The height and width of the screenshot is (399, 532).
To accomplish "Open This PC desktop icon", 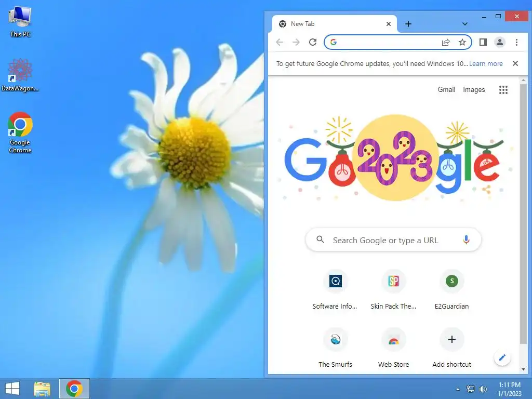I will tap(20, 21).
